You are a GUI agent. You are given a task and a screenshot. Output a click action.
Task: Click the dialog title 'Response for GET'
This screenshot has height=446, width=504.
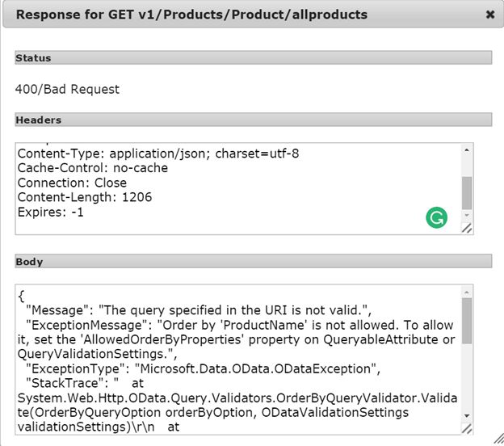191,15
